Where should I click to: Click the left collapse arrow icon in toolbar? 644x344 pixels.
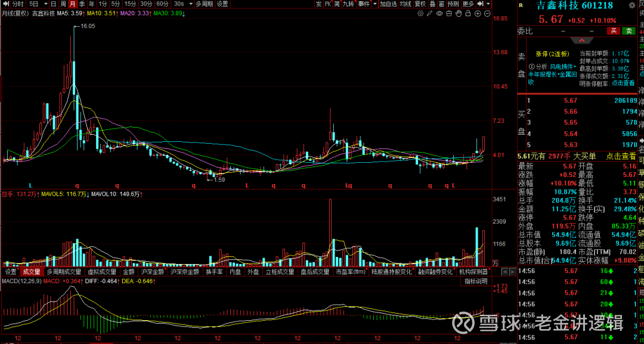[6, 4]
